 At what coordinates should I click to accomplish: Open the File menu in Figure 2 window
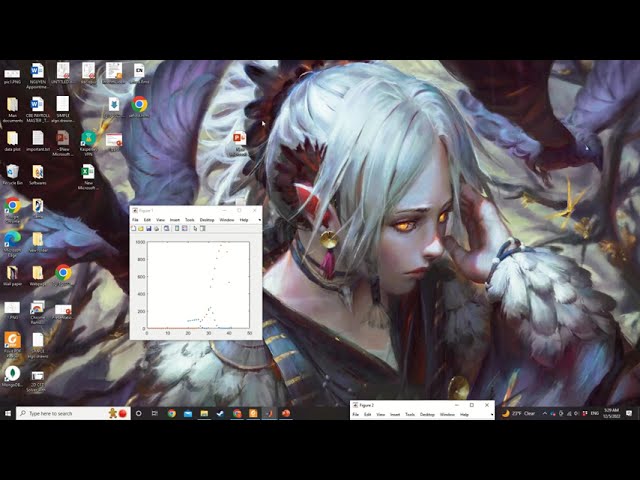pos(356,415)
